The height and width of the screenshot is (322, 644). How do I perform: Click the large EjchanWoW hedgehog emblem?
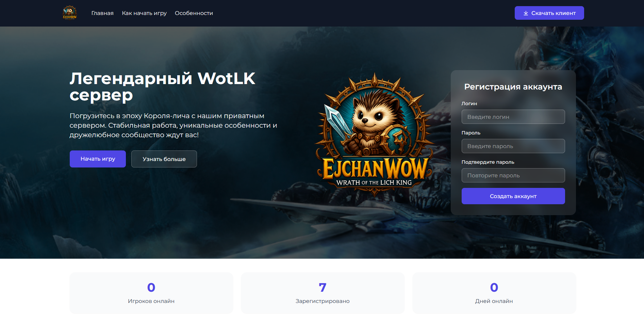pos(374,134)
